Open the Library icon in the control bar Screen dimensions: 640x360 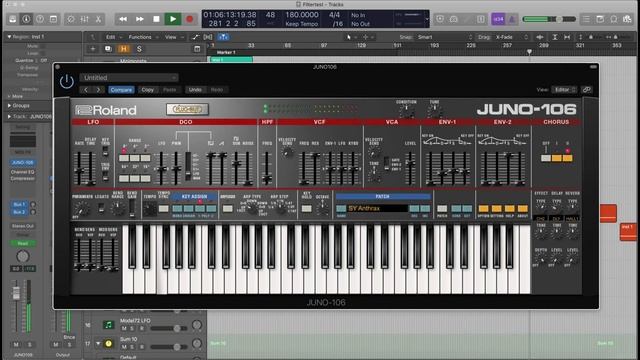13,19
